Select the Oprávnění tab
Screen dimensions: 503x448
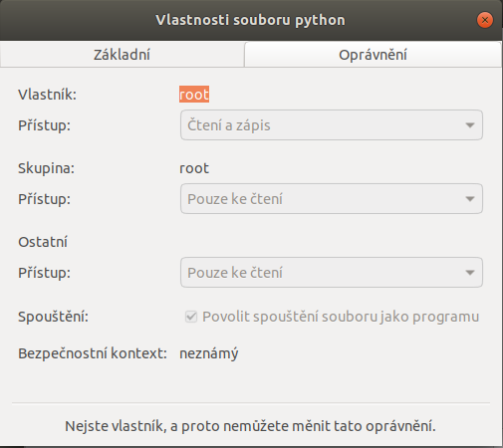[x=373, y=55]
